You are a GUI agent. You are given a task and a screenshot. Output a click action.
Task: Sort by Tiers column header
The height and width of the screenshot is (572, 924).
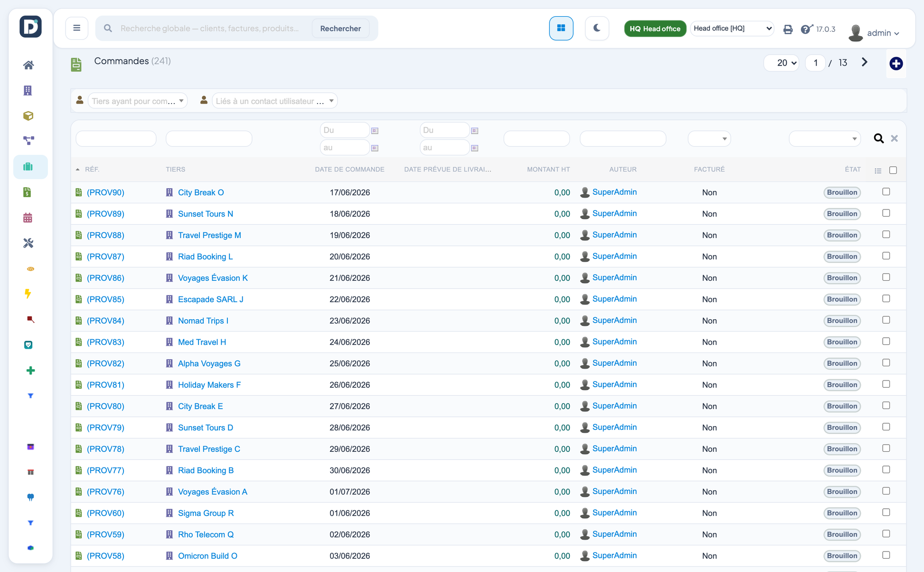pos(175,170)
